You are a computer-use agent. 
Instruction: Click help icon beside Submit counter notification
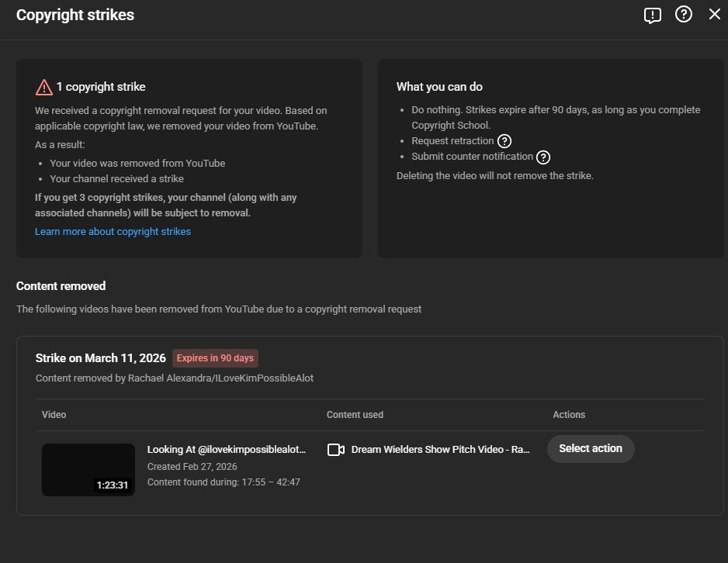[x=543, y=157]
